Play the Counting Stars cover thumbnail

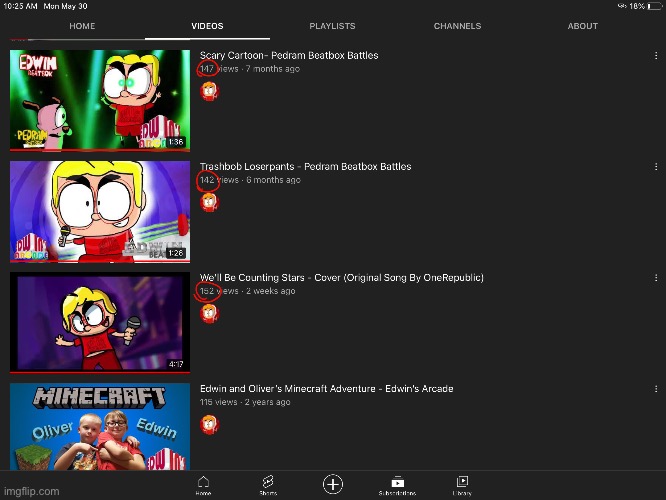coord(100,322)
